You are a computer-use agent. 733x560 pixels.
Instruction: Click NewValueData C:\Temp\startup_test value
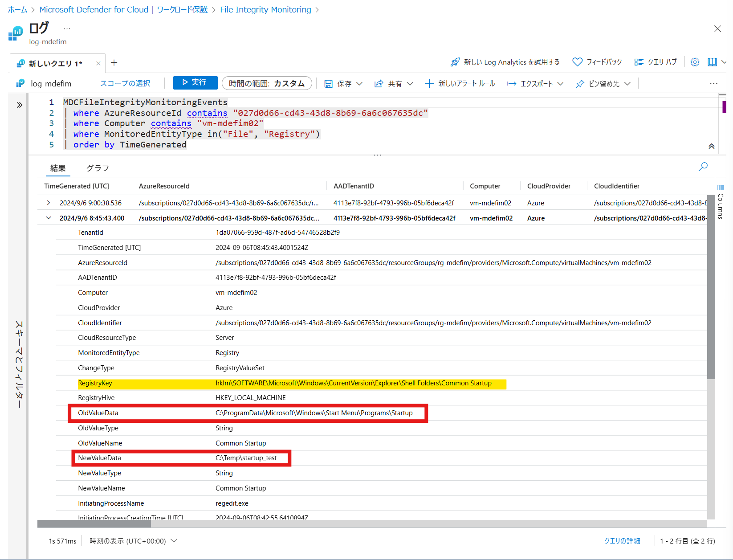pyautogui.click(x=246, y=458)
